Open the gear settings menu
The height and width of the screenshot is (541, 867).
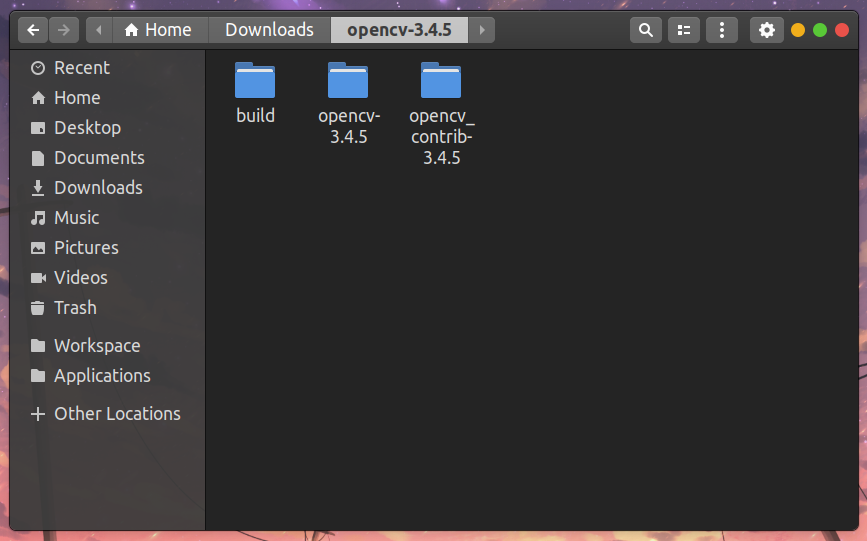pos(766,30)
